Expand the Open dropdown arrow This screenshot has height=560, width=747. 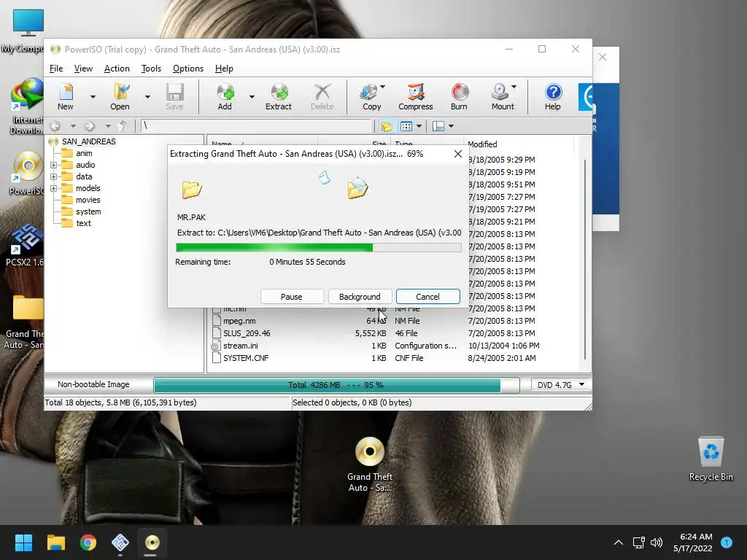pos(147,97)
